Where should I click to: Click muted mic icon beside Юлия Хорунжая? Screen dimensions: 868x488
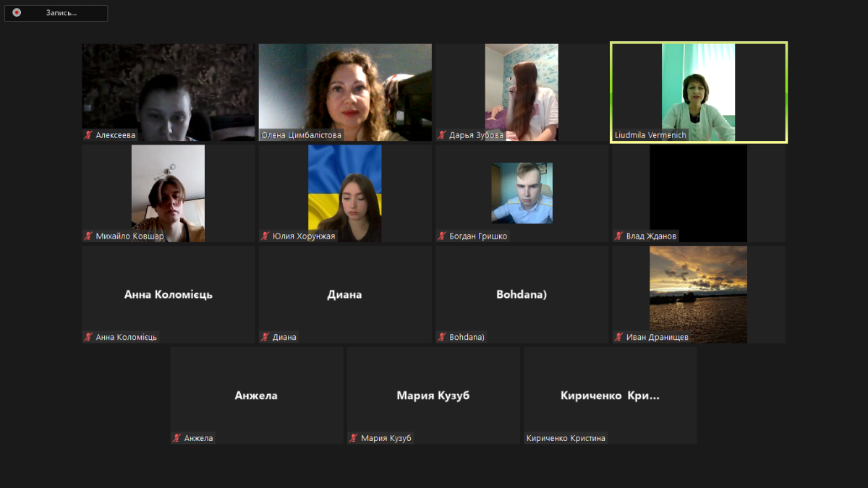tap(265, 236)
